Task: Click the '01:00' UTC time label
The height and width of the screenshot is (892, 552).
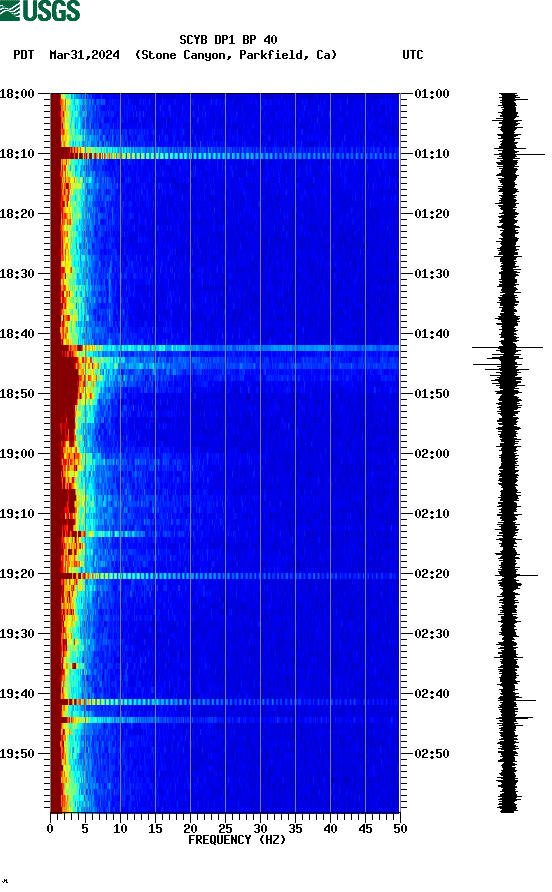Action: tap(432, 94)
